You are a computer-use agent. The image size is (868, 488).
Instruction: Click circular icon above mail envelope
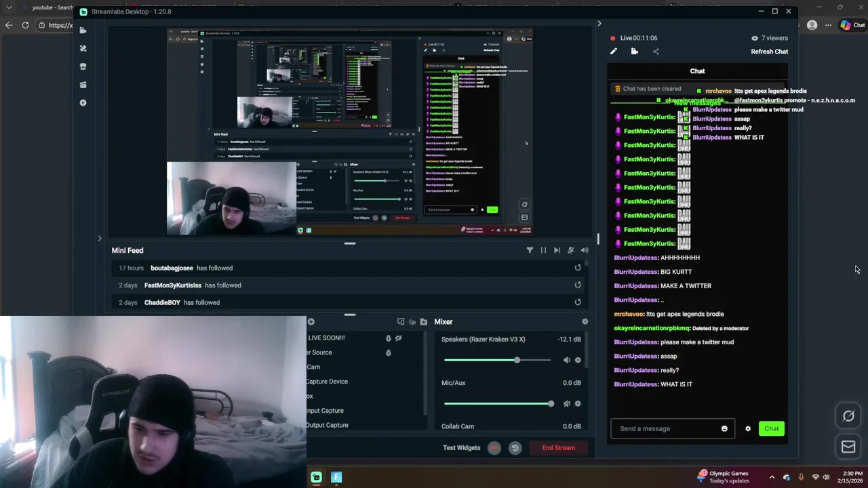click(848, 417)
